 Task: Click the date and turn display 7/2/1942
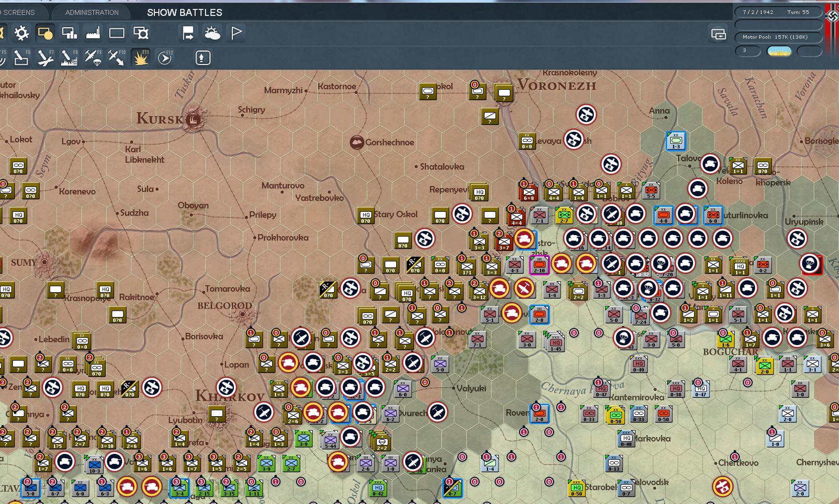[777, 12]
